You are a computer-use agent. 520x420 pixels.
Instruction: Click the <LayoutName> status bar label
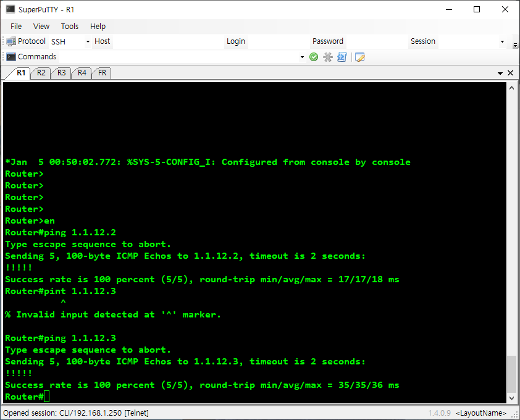click(x=481, y=413)
